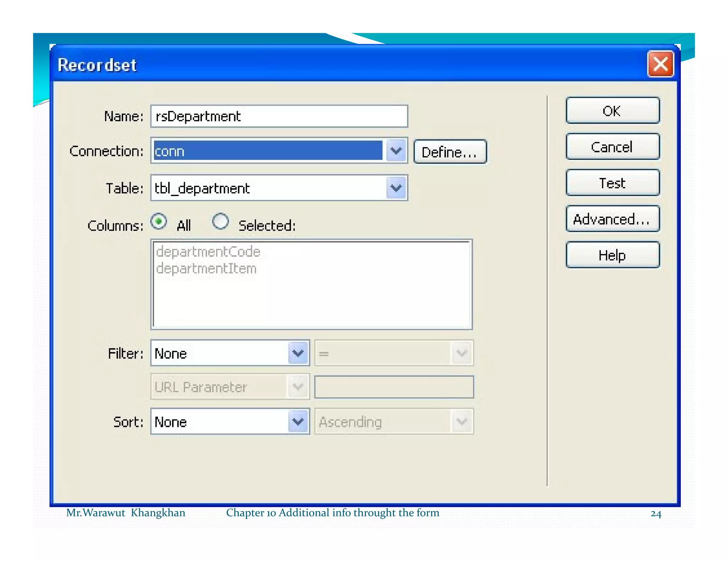Click the Test button
Image resolution: width=728 pixels, height=562 pixels.
click(x=612, y=183)
